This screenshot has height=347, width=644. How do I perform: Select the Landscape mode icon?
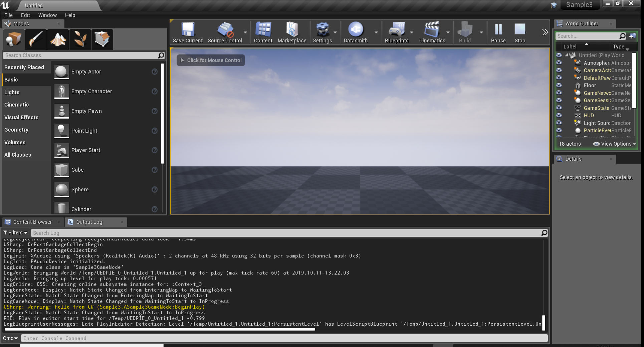pyautogui.click(x=58, y=39)
